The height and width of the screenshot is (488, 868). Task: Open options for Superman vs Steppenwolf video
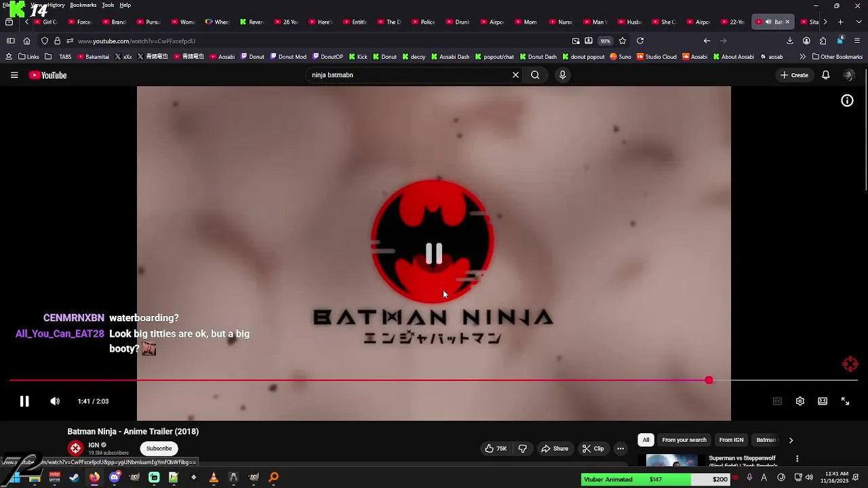(797, 459)
